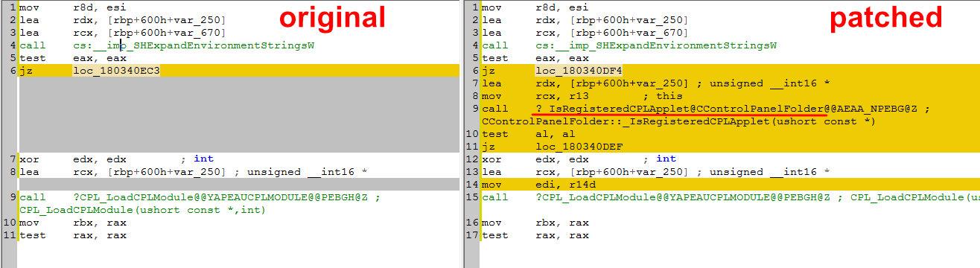This screenshot has height=268, width=980.
Task: Click line number 6 in original pane
Action: (x=13, y=71)
